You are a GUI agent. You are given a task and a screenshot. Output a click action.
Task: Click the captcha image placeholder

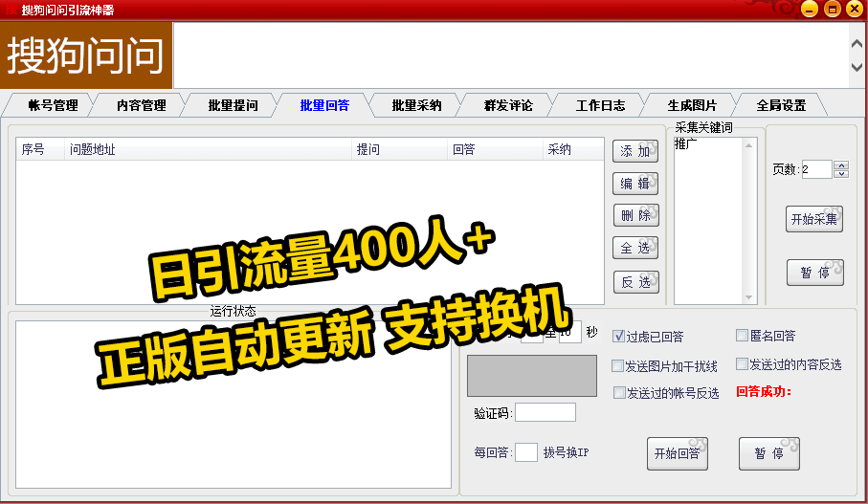coord(532,376)
